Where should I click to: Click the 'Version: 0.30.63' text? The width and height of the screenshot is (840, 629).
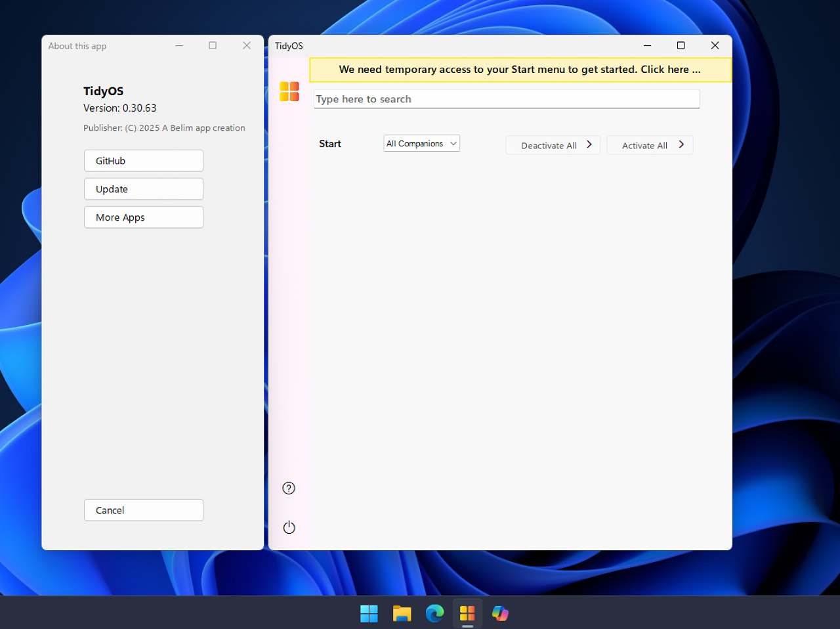tap(120, 108)
